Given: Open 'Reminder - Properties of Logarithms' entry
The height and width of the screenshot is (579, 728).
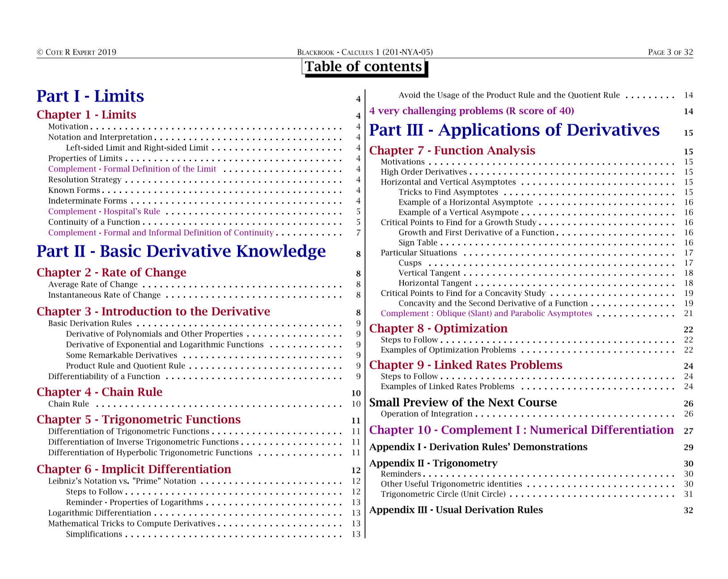Looking at the screenshot, I should pyautogui.click(x=135, y=502).
